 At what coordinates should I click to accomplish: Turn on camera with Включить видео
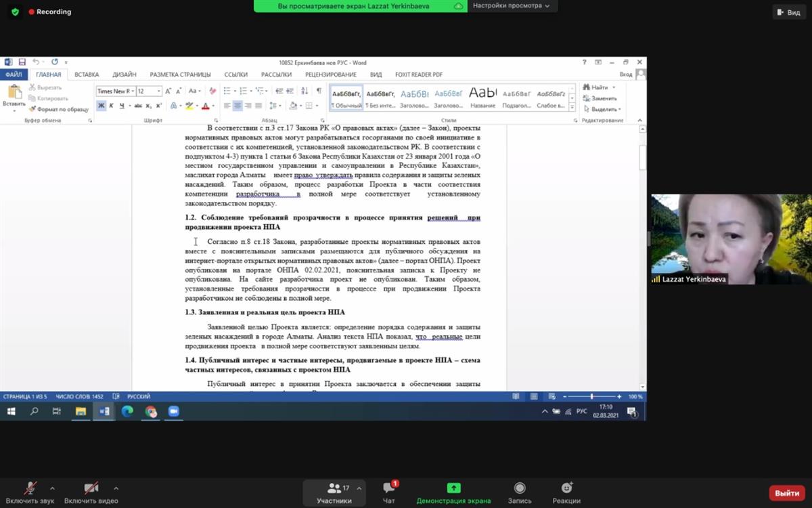coord(91,488)
